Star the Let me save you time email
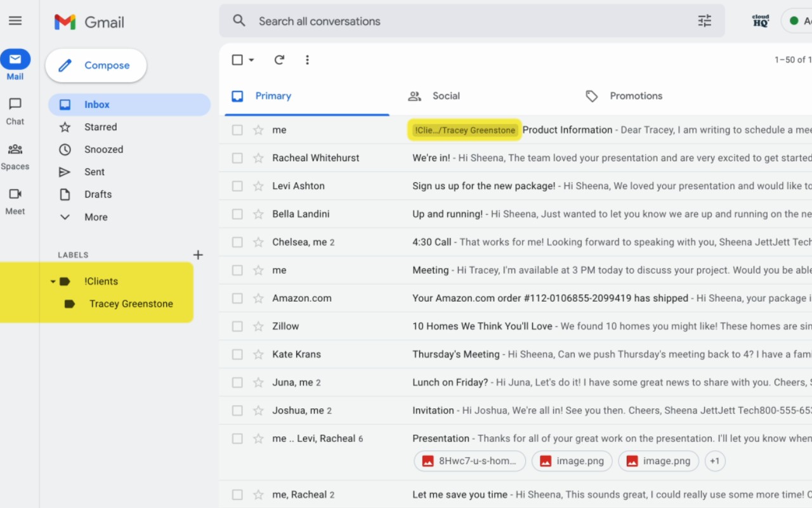This screenshot has height=508, width=812. point(258,495)
